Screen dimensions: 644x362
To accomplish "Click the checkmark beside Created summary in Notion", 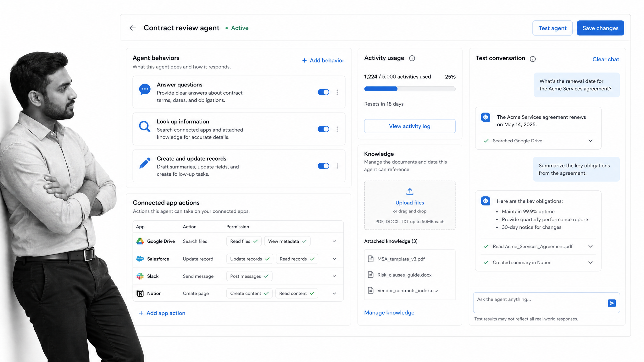I will tap(486, 262).
